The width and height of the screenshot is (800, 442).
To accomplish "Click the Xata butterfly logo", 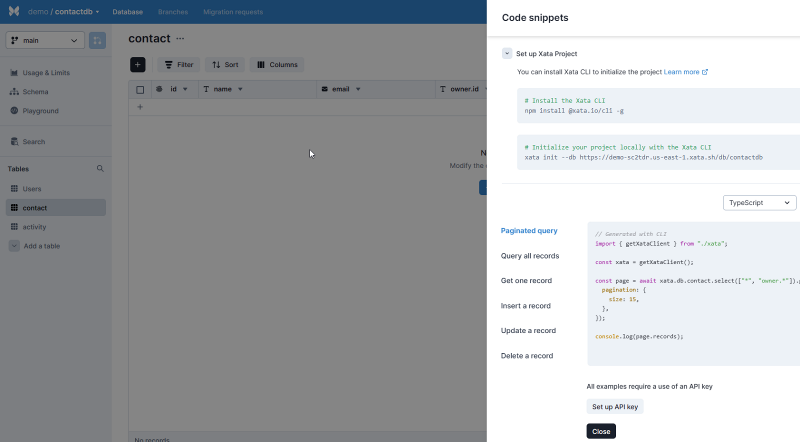I will [x=14, y=11].
